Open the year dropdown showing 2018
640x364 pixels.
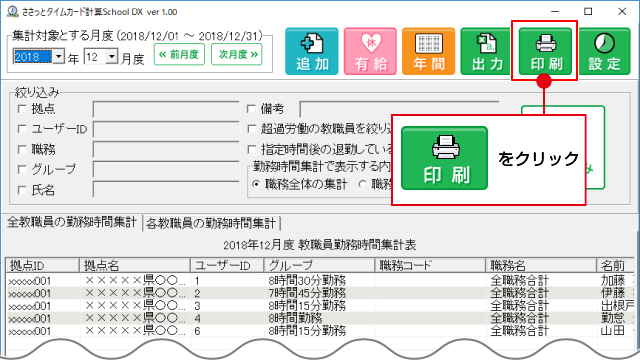coord(59,56)
